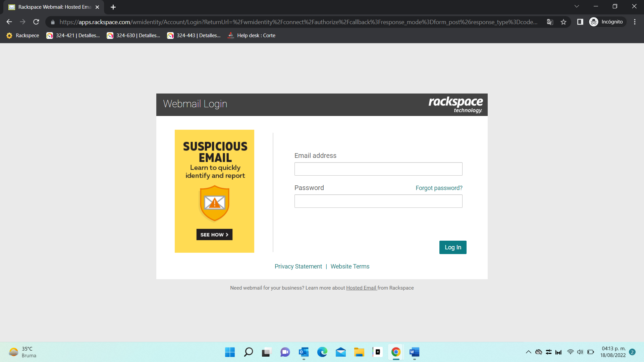This screenshot has height=362, width=644.
Task: Click the Log In button
Action: coord(452,247)
